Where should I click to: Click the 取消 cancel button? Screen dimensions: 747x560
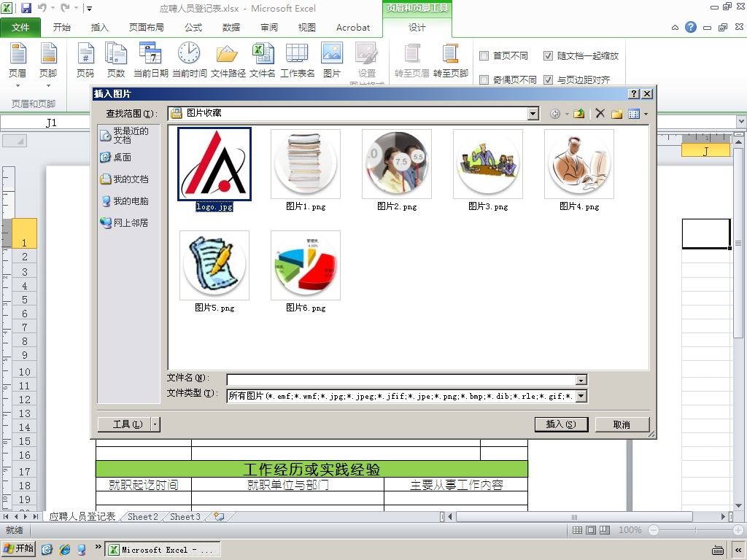[x=622, y=424]
